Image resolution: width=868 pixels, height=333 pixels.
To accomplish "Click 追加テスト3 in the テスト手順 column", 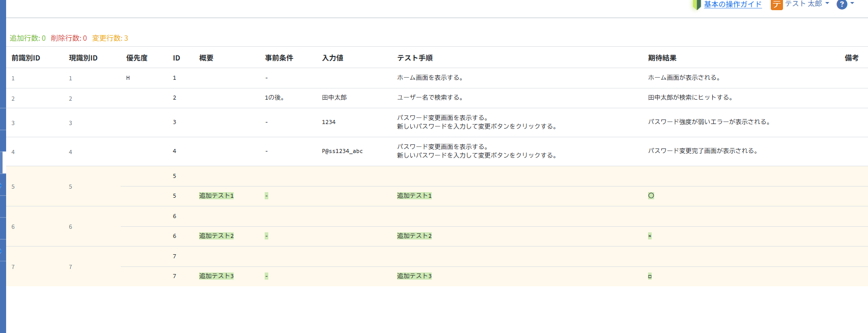I will (x=414, y=276).
